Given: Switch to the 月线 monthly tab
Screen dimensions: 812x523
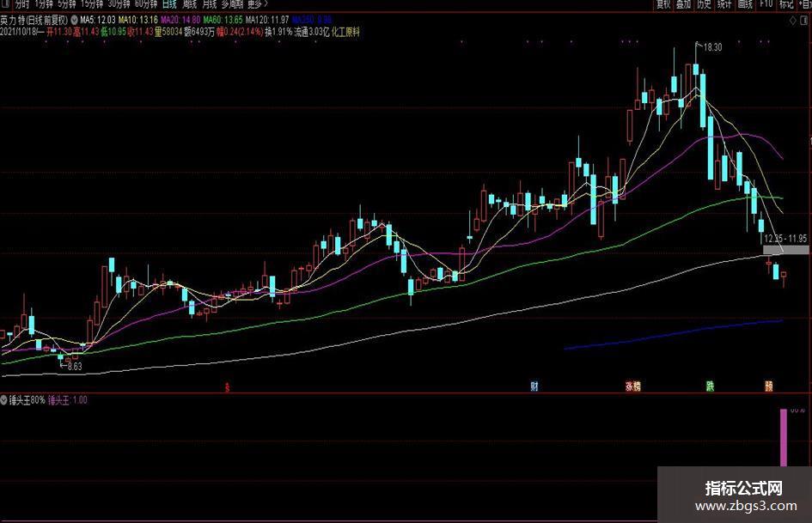Looking at the screenshot, I should [209, 4].
